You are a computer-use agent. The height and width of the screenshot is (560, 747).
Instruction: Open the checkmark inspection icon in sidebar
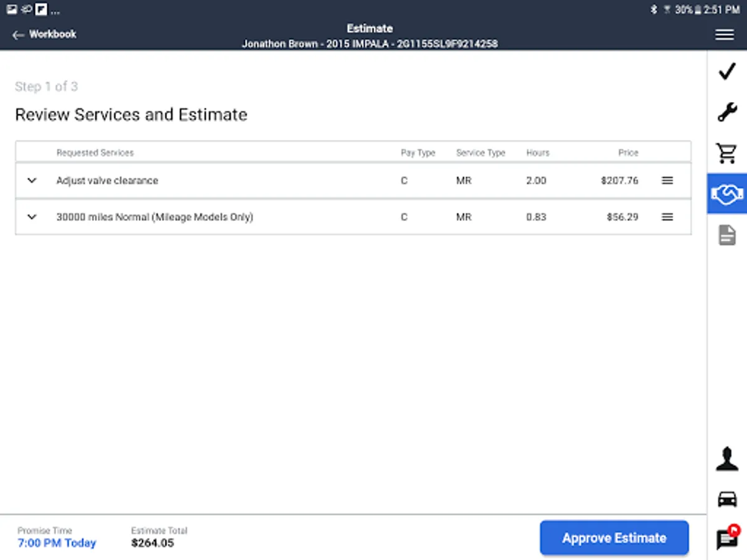[x=726, y=72]
